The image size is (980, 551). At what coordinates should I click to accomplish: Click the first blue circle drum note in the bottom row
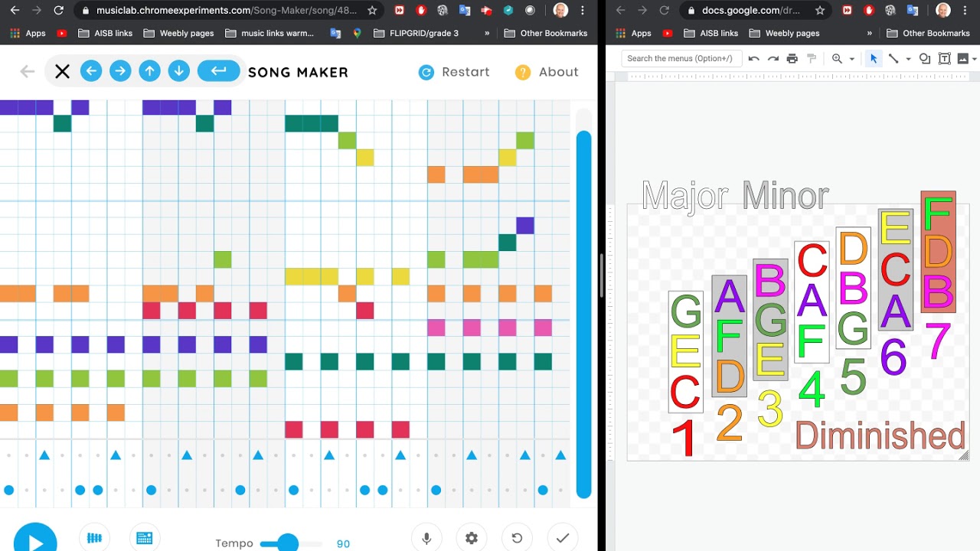coord(9,490)
